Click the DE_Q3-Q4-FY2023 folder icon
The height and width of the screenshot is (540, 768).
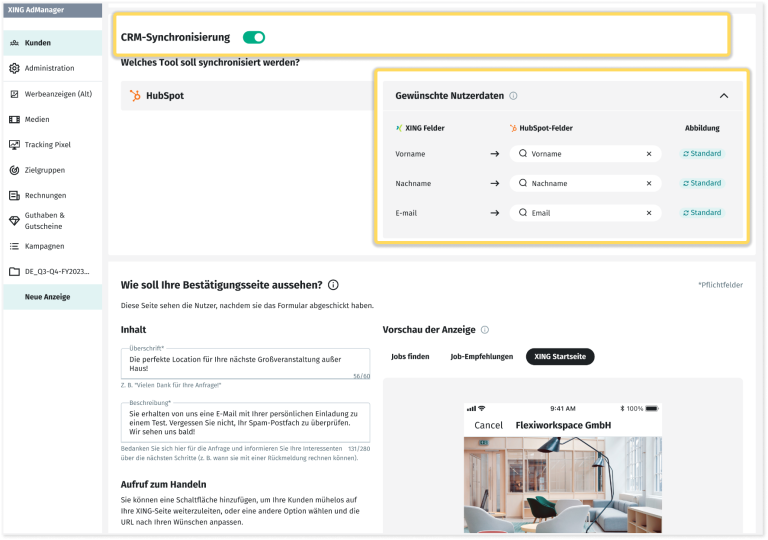(x=15, y=271)
